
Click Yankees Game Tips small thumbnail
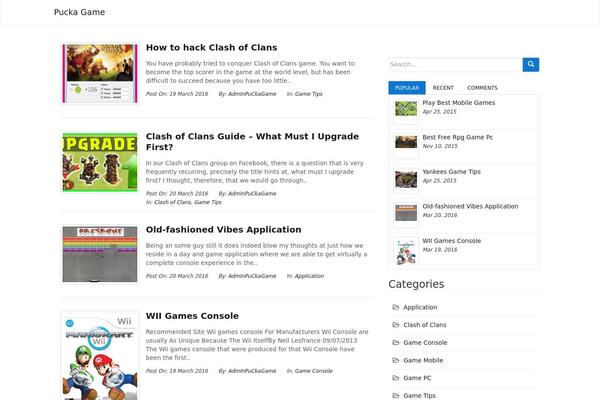[x=406, y=179]
